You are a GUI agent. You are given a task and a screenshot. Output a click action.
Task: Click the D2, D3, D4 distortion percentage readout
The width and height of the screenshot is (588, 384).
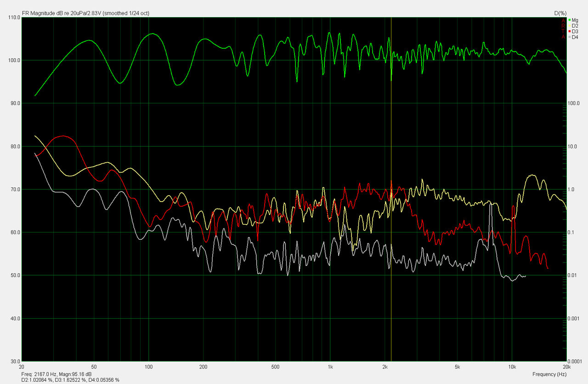pyautogui.click(x=70, y=380)
